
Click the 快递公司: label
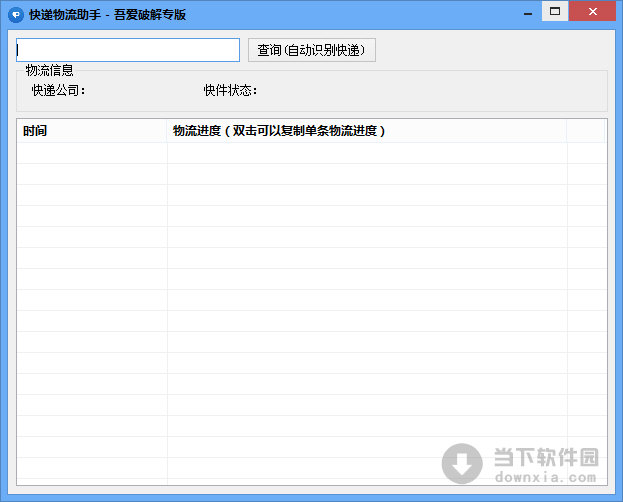58,90
